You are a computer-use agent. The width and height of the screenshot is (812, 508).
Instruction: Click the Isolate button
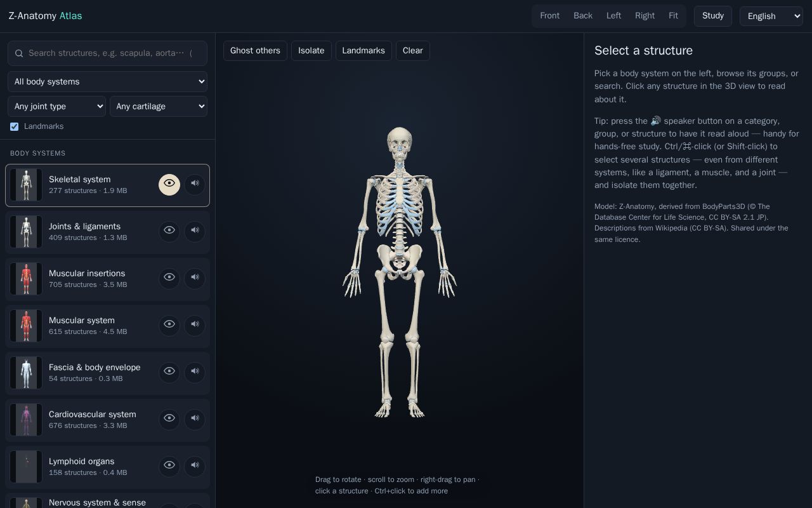point(311,51)
